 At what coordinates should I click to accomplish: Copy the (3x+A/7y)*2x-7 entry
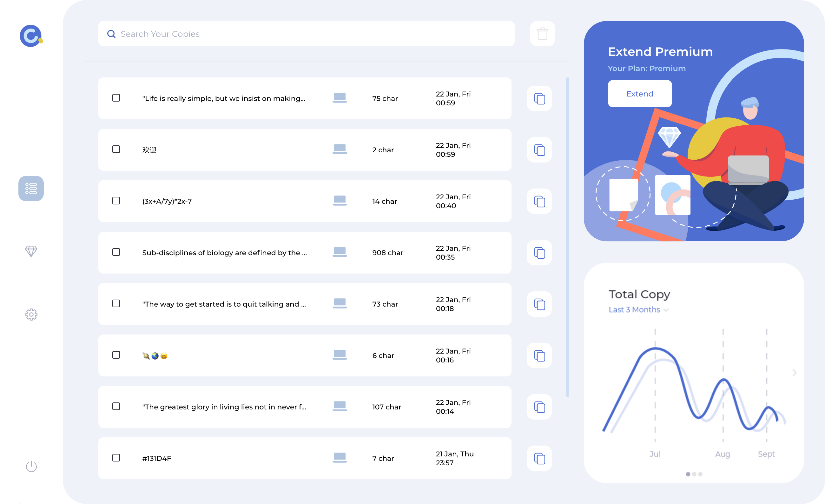click(x=539, y=201)
